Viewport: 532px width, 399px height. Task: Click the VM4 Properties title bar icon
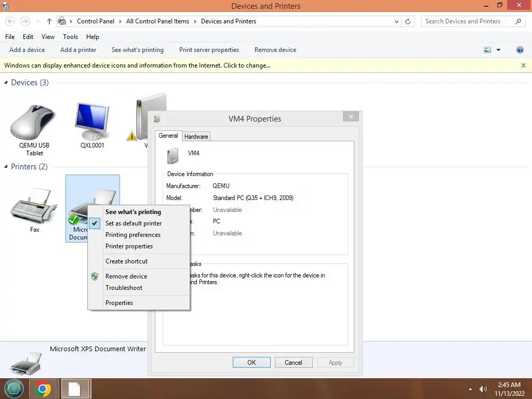tap(157, 119)
